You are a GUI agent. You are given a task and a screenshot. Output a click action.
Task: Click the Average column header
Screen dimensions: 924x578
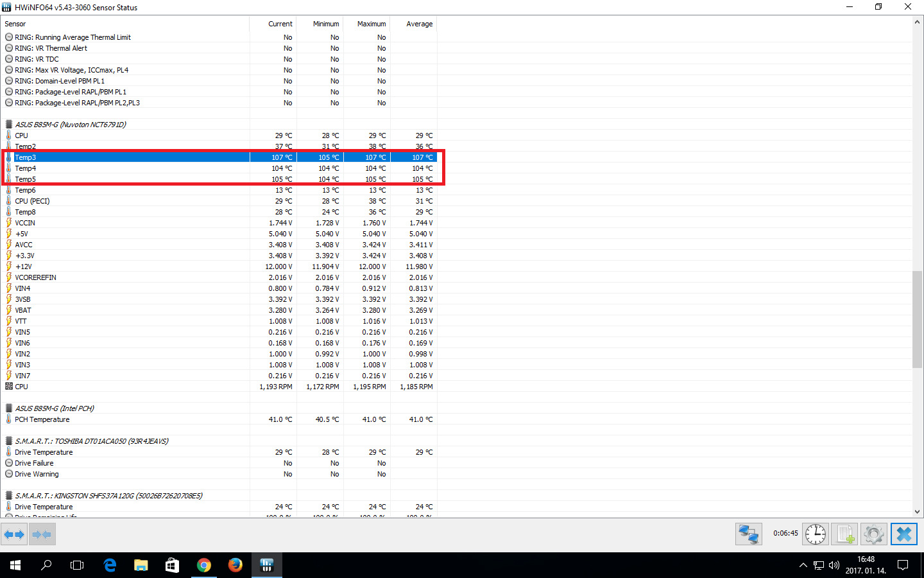tap(413, 24)
